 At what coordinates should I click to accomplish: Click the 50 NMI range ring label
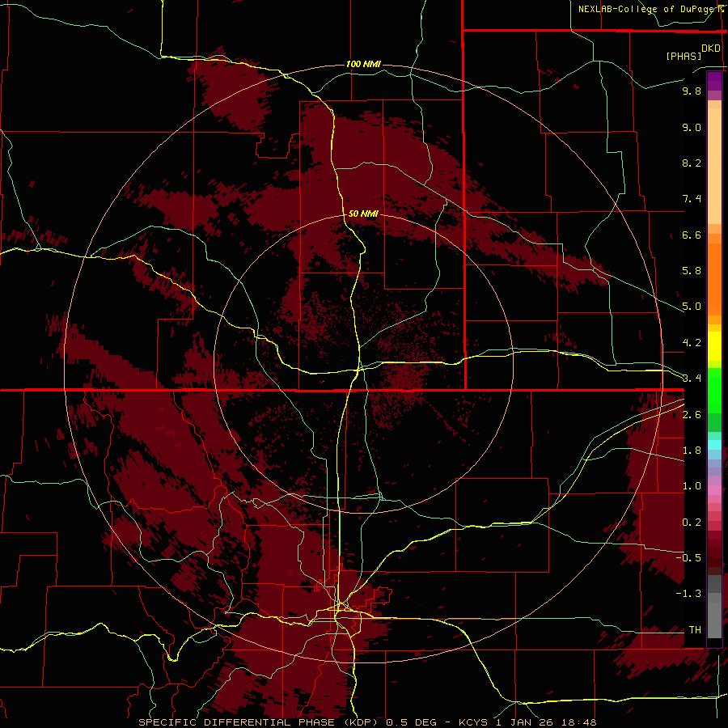363,214
